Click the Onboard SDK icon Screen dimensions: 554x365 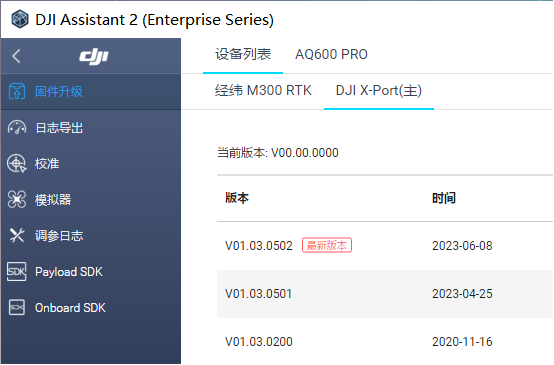[17, 307]
